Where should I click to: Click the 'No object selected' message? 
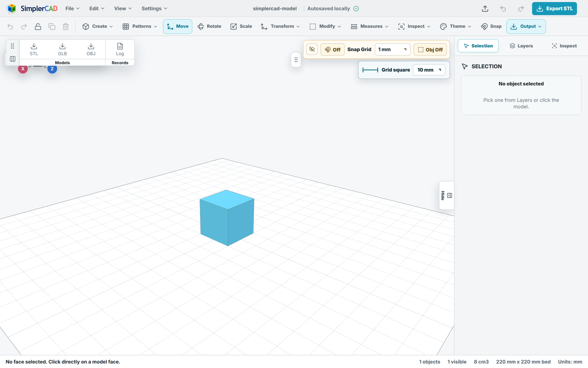(x=521, y=84)
